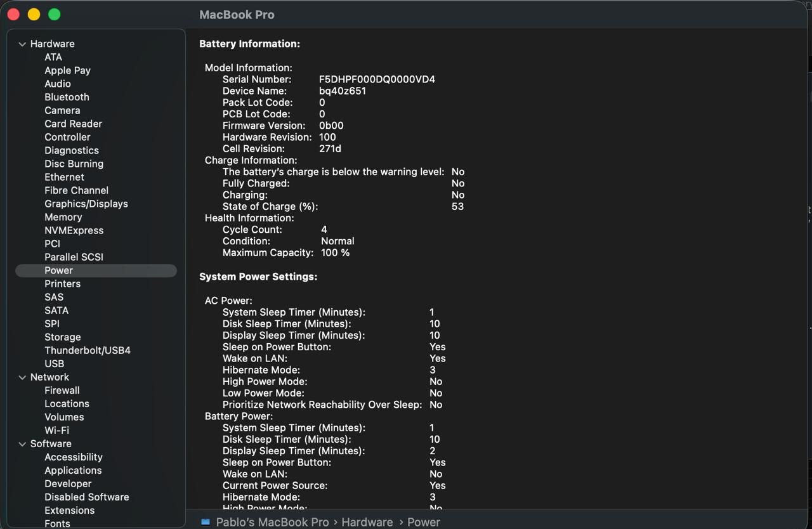Open Card Reader information

[73, 124]
